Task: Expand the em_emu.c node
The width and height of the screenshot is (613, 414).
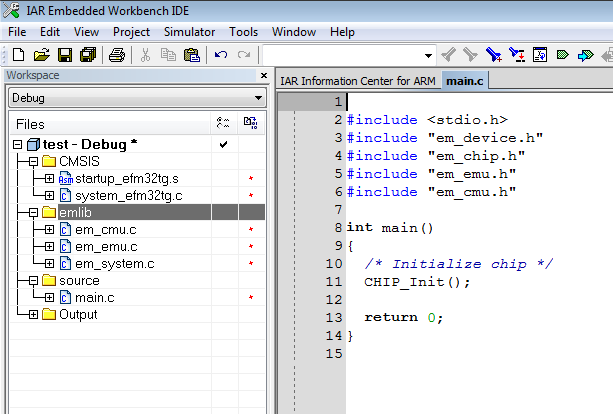Action: click(x=49, y=247)
